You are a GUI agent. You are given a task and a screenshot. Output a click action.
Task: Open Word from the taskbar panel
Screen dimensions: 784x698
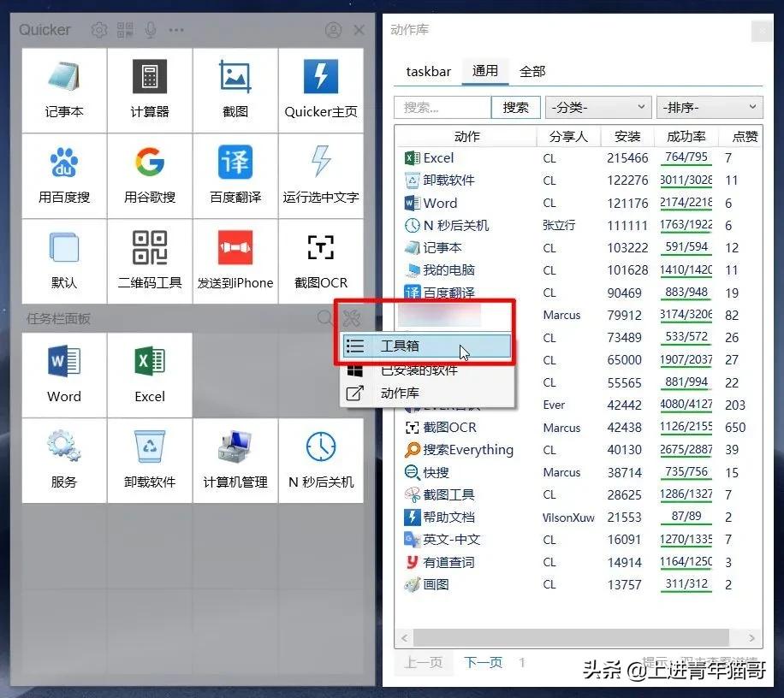(63, 375)
